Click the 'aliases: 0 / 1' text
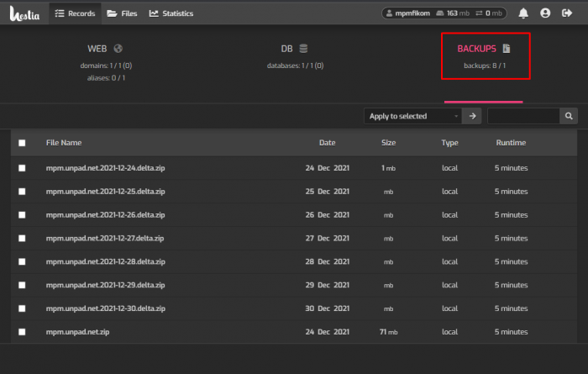This screenshot has height=374, width=588. (x=106, y=78)
